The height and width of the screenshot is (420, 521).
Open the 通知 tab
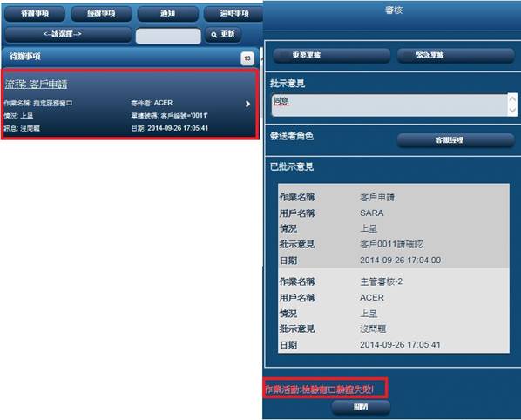(168, 14)
